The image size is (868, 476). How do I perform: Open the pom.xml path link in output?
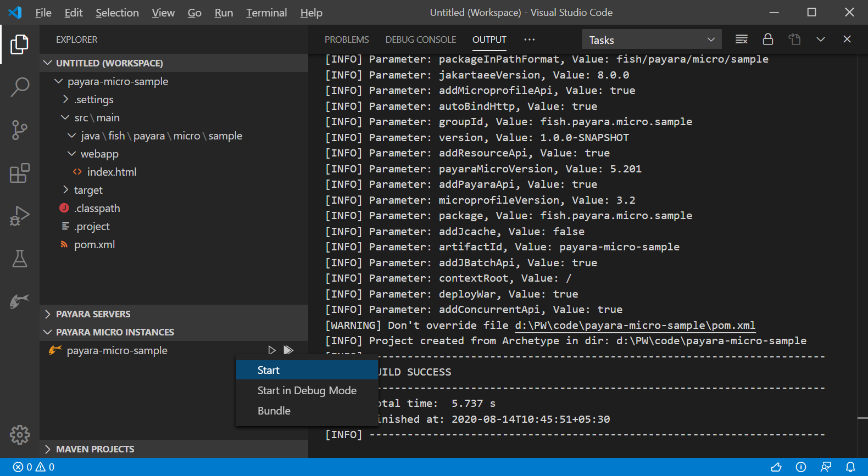(635, 326)
